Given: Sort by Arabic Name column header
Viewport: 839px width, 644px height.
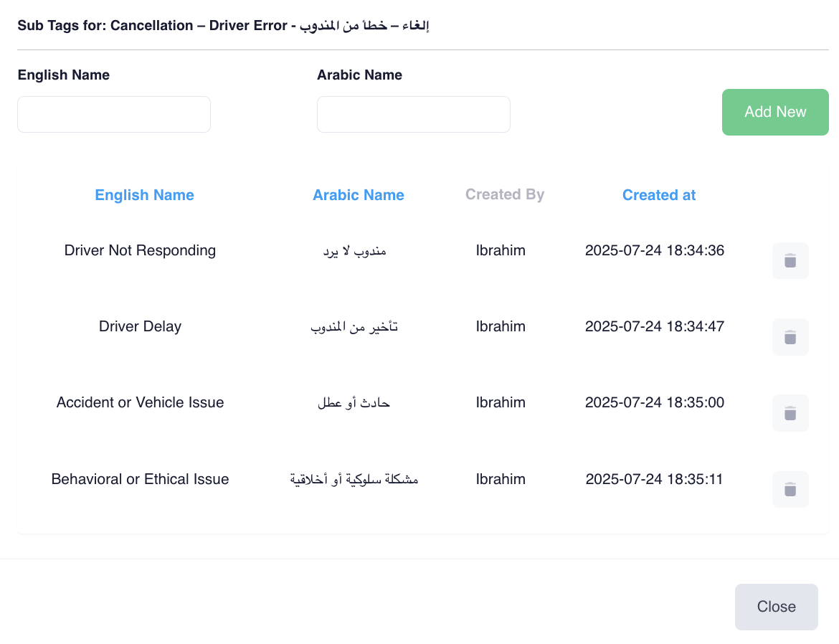Looking at the screenshot, I should tap(359, 195).
